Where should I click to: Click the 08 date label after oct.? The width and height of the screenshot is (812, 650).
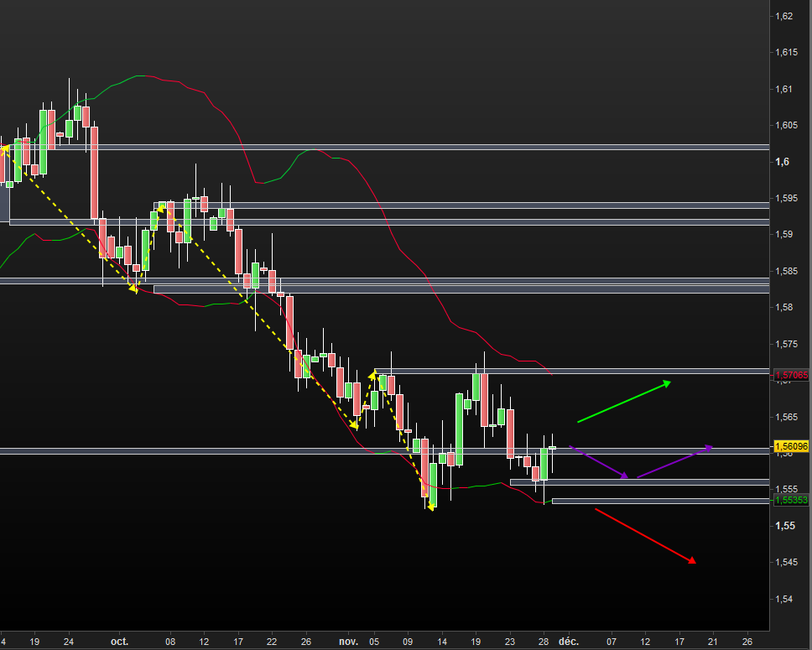pyautogui.click(x=170, y=642)
